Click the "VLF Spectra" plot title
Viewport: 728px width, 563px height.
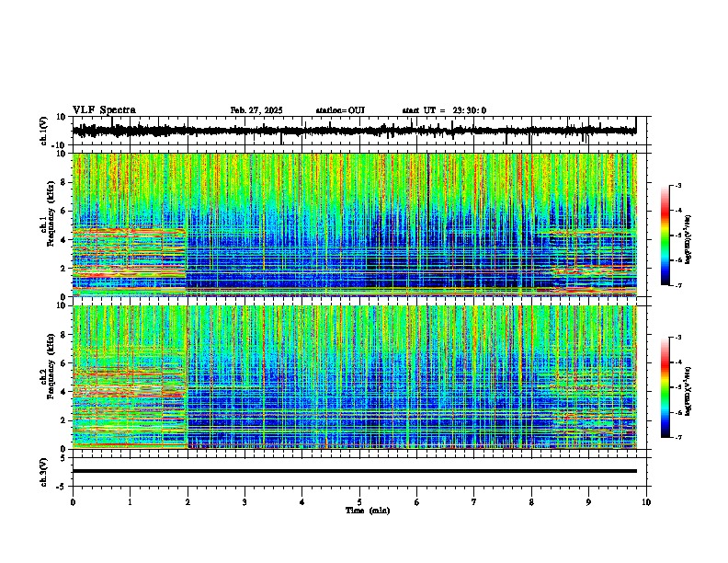(104, 110)
